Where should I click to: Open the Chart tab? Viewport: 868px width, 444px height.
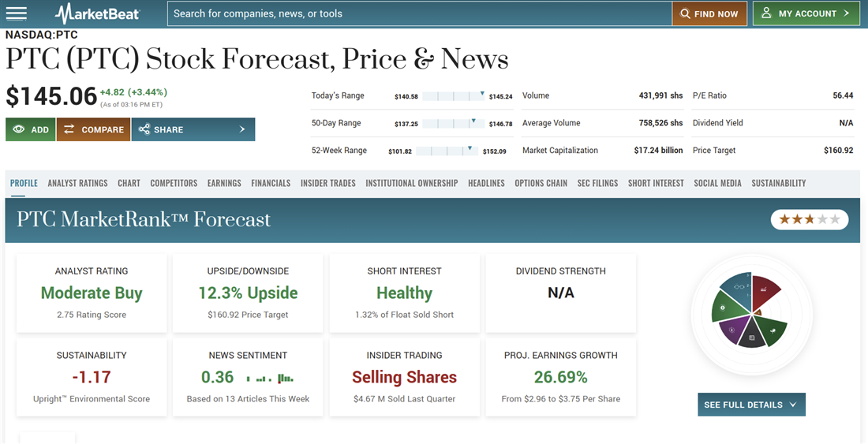(129, 183)
